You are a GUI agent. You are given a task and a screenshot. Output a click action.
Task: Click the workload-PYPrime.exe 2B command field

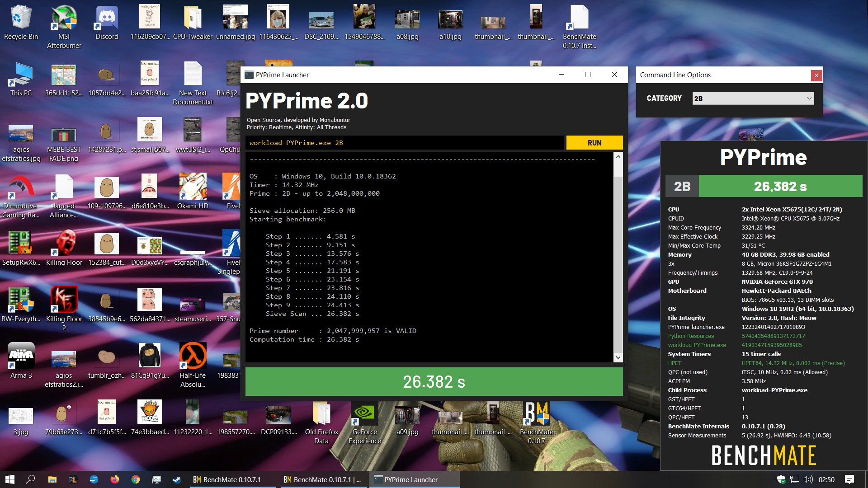(x=405, y=143)
